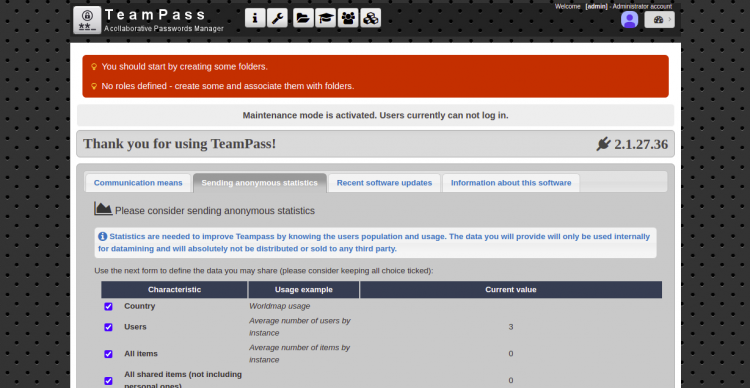Uncheck the Users checkbox
Viewport: 750px width, 388px height.
coord(109,327)
